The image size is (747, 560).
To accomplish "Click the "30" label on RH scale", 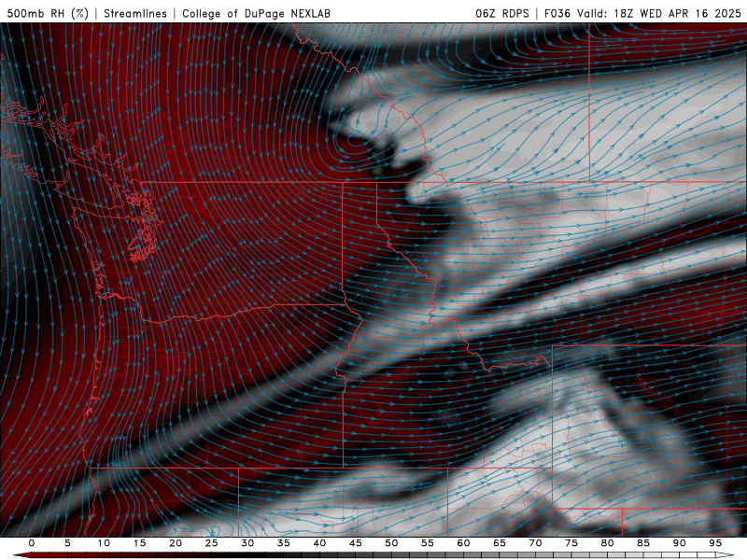I will (x=247, y=543).
